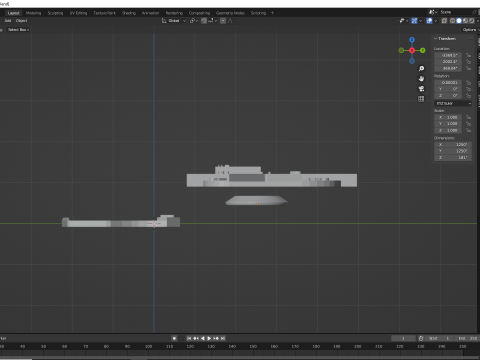Click the red X axis gizmo ball
This screenshot has width=480, height=360.
[412, 50]
